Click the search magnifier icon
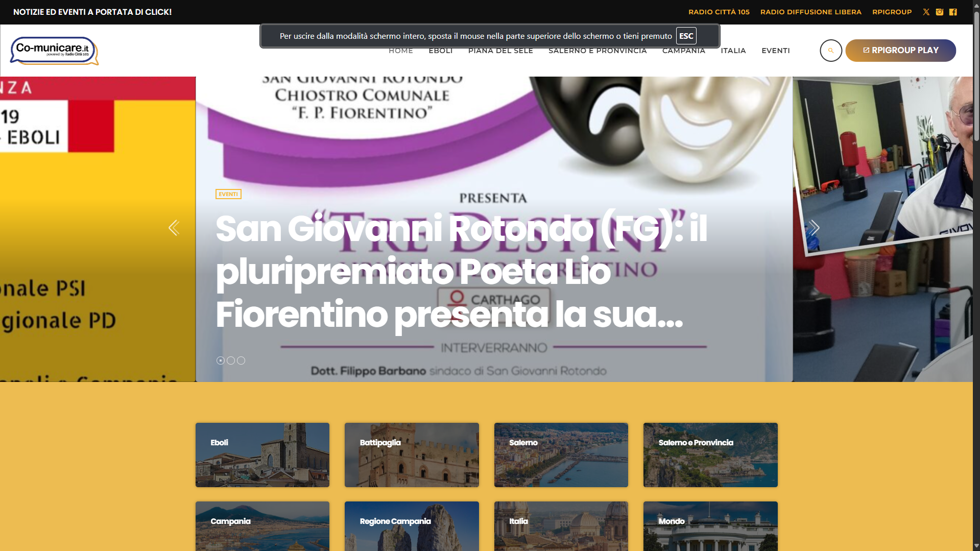The width and height of the screenshot is (980, 551). (831, 51)
